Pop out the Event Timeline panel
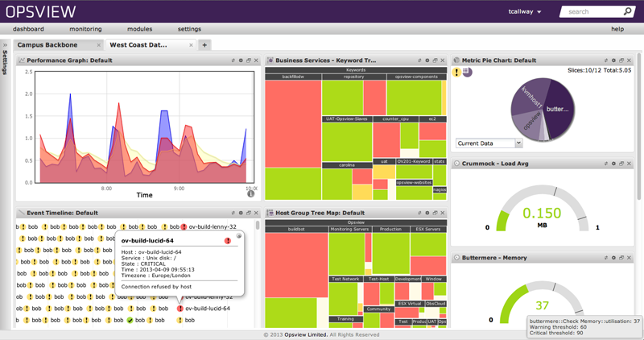644x340 pixels. coord(249,213)
